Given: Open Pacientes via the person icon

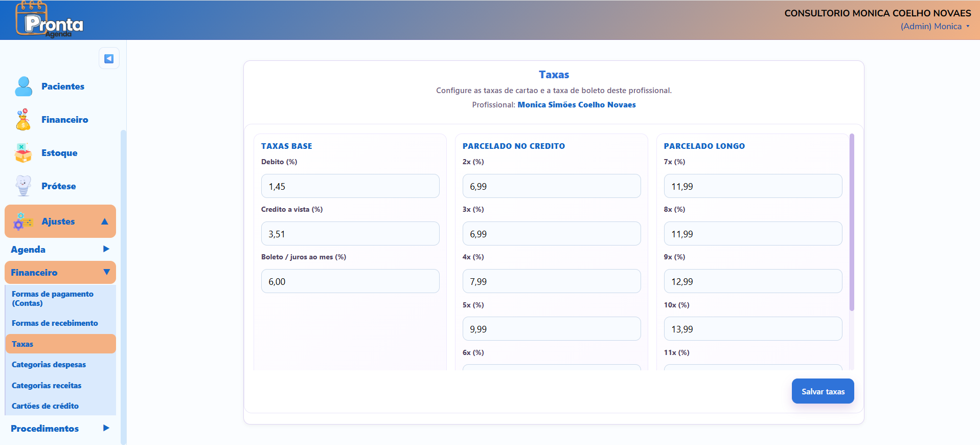Looking at the screenshot, I should [24, 86].
